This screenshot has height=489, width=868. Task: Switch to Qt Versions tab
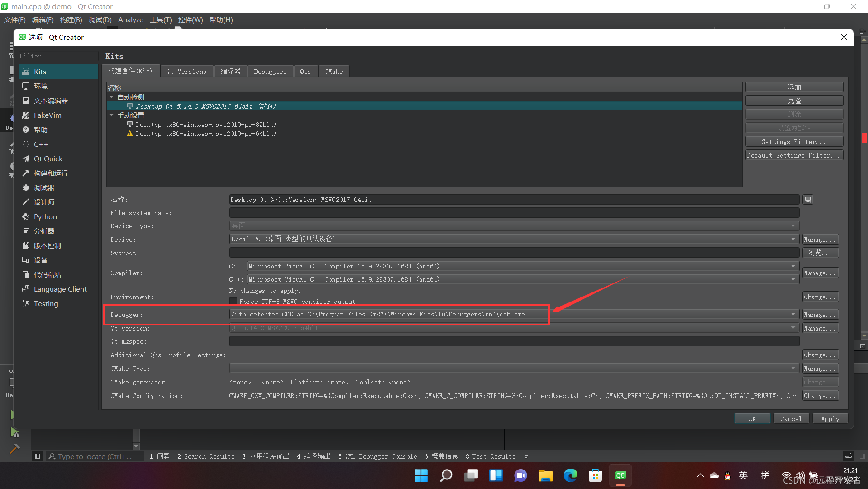point(186,71)
